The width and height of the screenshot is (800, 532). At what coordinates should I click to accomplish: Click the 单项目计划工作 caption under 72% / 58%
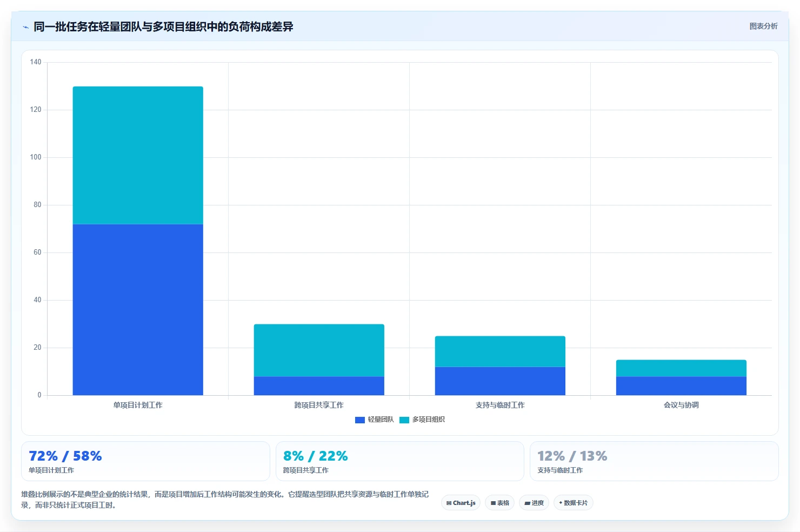[51, 470]
